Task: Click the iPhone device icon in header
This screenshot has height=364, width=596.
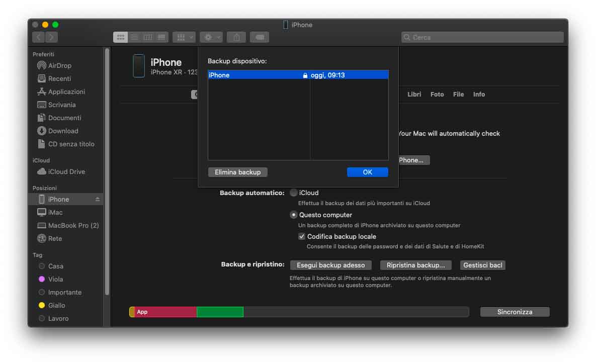Action: (x=139, y=66)
